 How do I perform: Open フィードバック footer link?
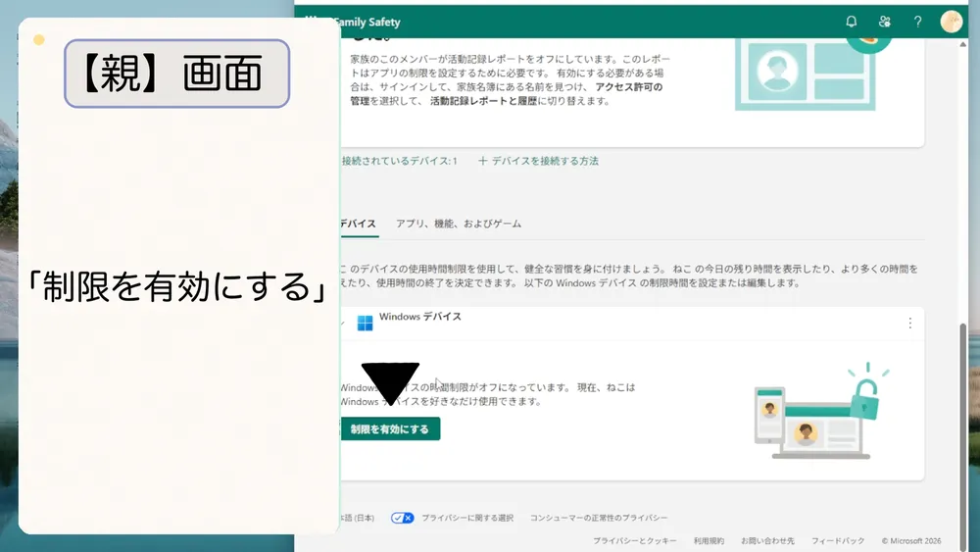[x=838, y=541]
